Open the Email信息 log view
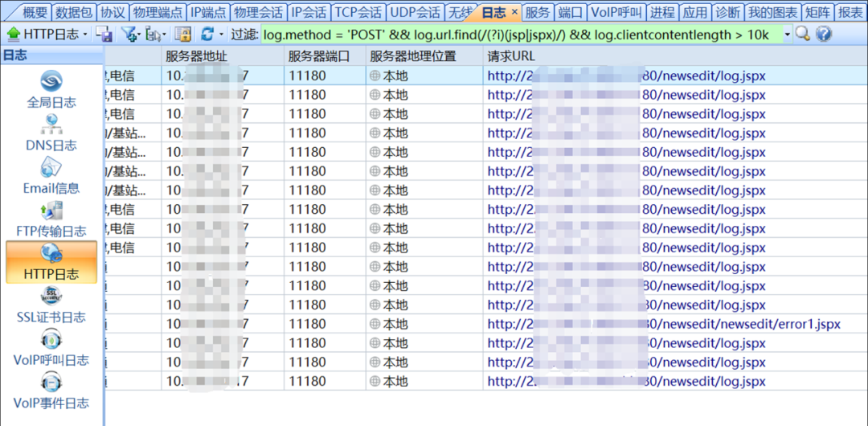 pos(51,175)
